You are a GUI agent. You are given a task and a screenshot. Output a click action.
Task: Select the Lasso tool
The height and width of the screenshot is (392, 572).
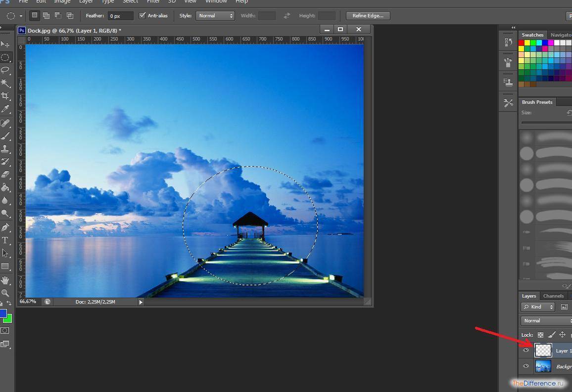click(x=5, y=70)
